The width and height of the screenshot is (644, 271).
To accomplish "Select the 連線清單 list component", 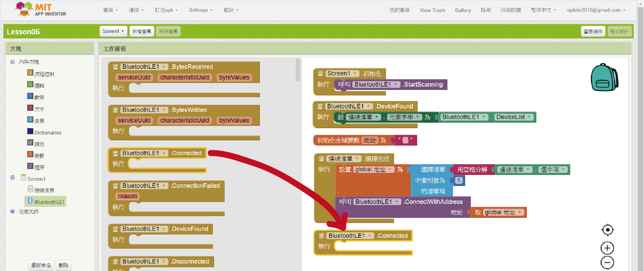I will tap(44, 190).
